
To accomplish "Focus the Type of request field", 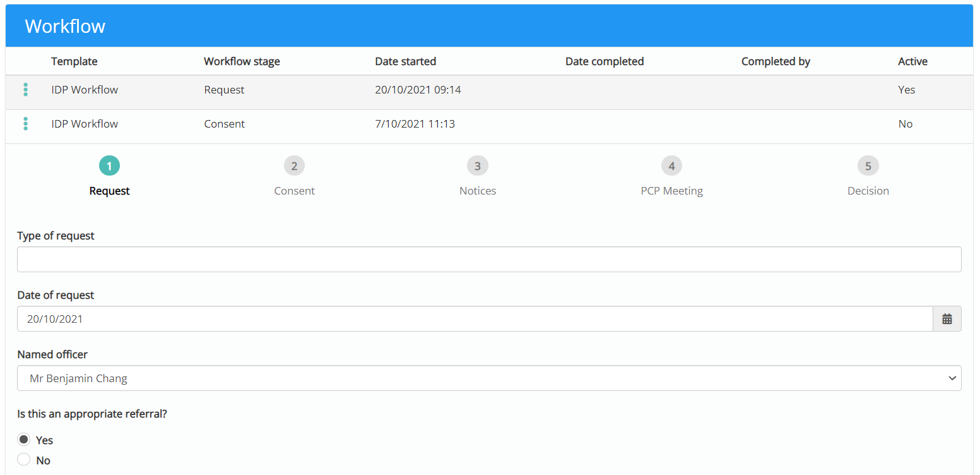I will pos(489,260).
